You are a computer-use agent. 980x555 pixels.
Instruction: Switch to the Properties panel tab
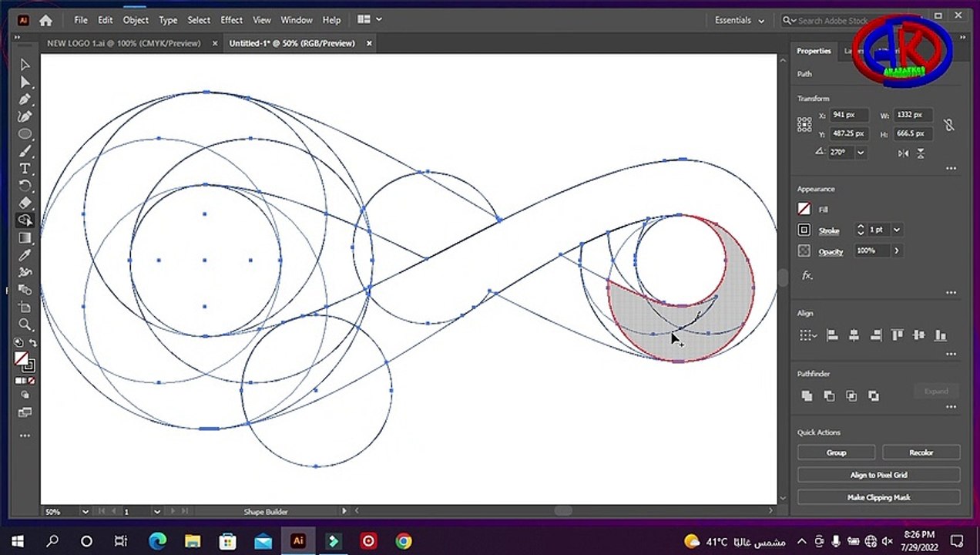click(814, 51)
